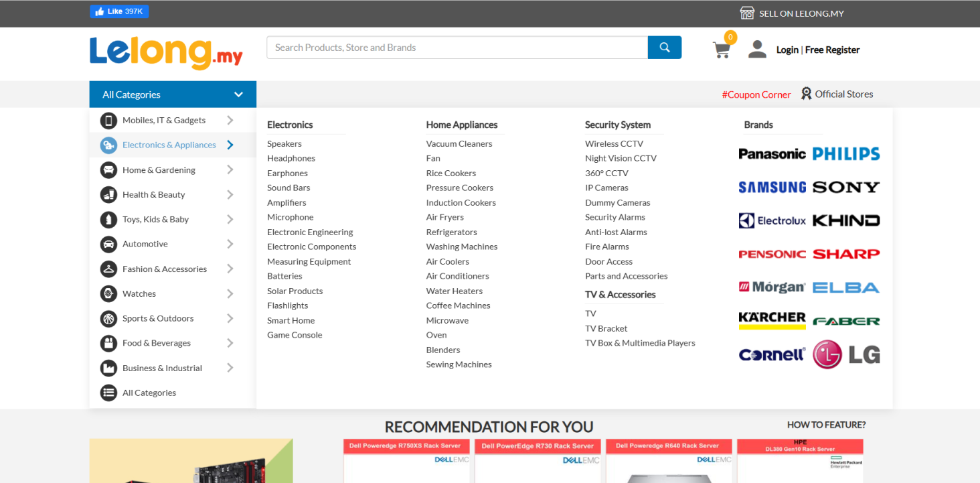
Task: Focus the Search Products, Store and Brands field
Action: pyautogui.click(x=457, y=48)
